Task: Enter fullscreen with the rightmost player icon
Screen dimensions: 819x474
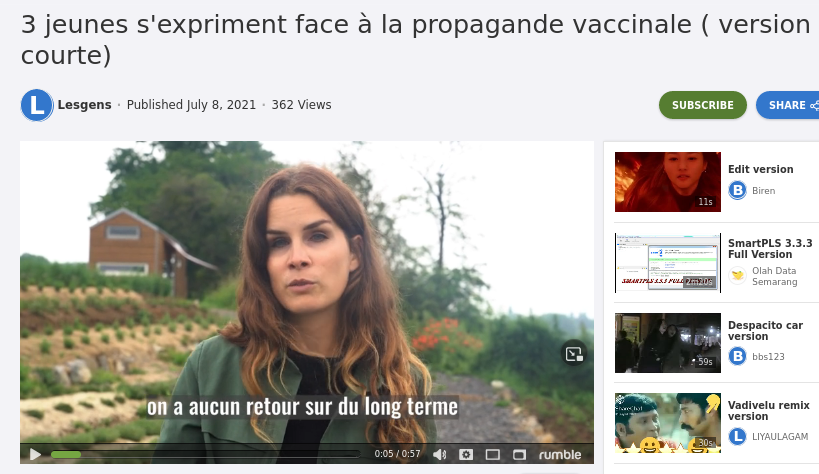Action: click(x=519, y=455)
